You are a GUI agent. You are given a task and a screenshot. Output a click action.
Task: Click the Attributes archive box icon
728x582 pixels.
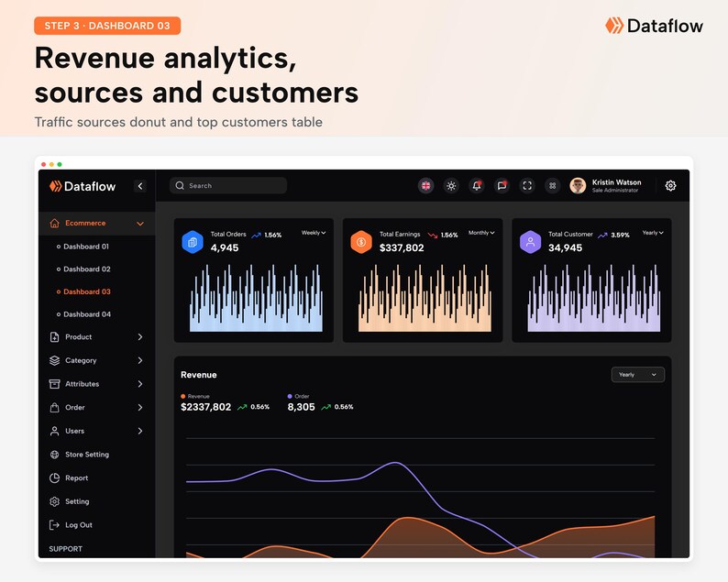coord(54,384)
